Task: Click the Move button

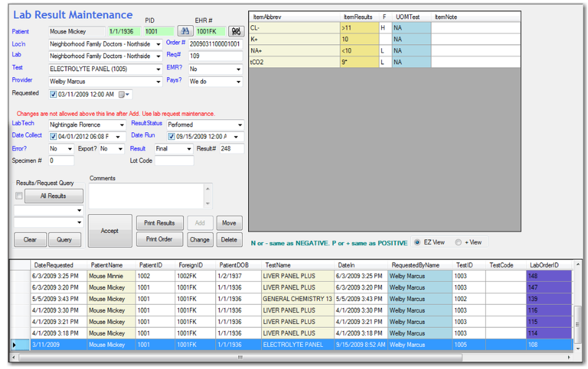Action: [229, 223]
